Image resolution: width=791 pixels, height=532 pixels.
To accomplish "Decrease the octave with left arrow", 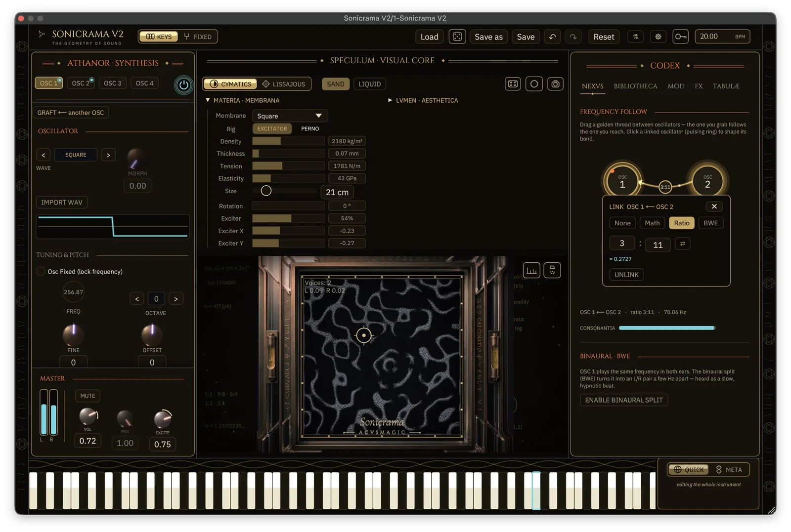I will click(x=137, y=299).
